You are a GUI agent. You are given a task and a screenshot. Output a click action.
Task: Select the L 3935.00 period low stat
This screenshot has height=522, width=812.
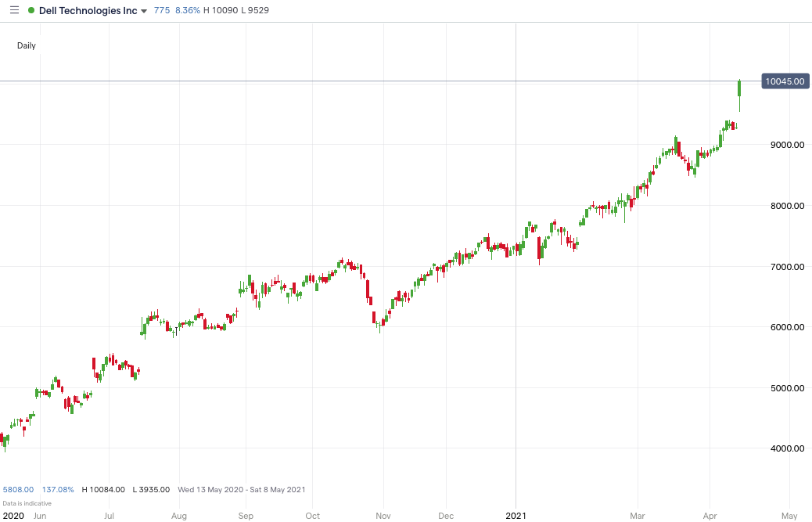150,489
